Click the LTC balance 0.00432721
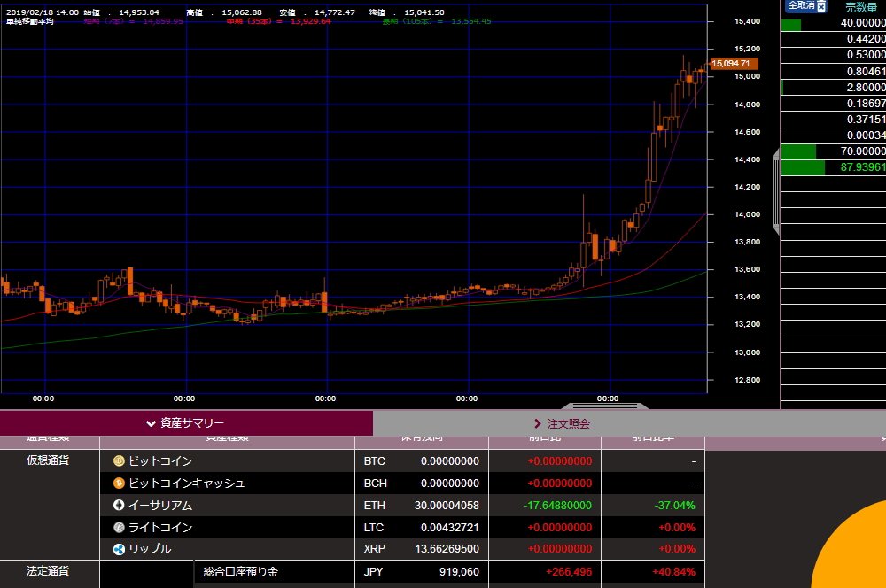 coord(450,527)
